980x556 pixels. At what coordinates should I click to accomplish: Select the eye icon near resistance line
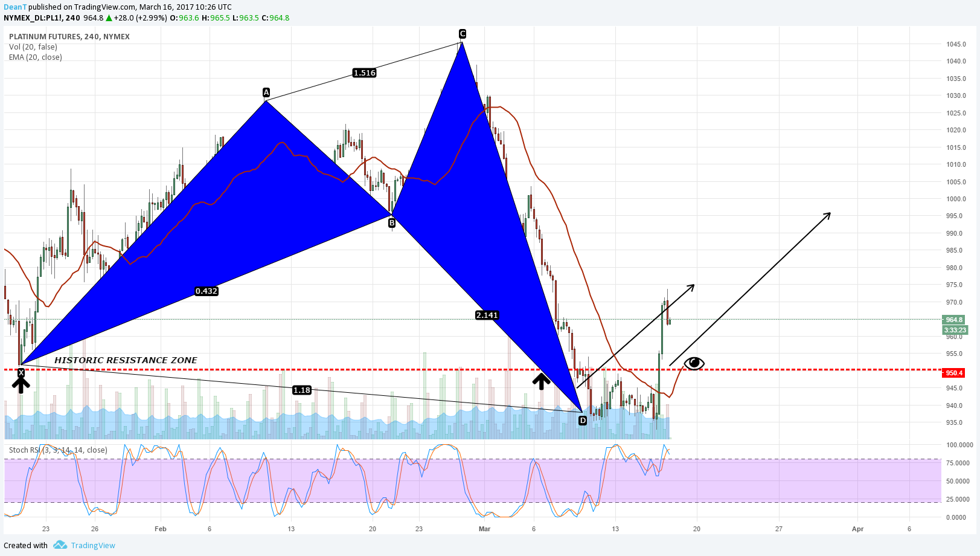point(694,363)
